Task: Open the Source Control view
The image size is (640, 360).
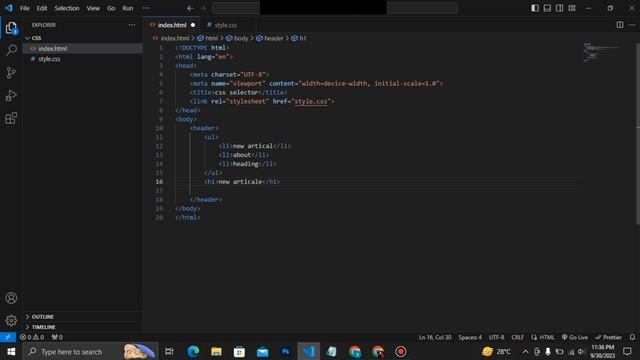Action: [11, 73]
